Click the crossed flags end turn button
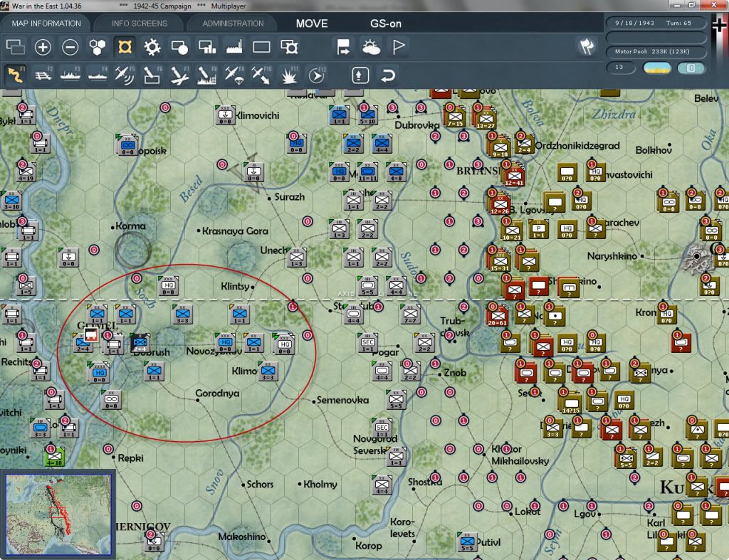 tap(587, 46)
